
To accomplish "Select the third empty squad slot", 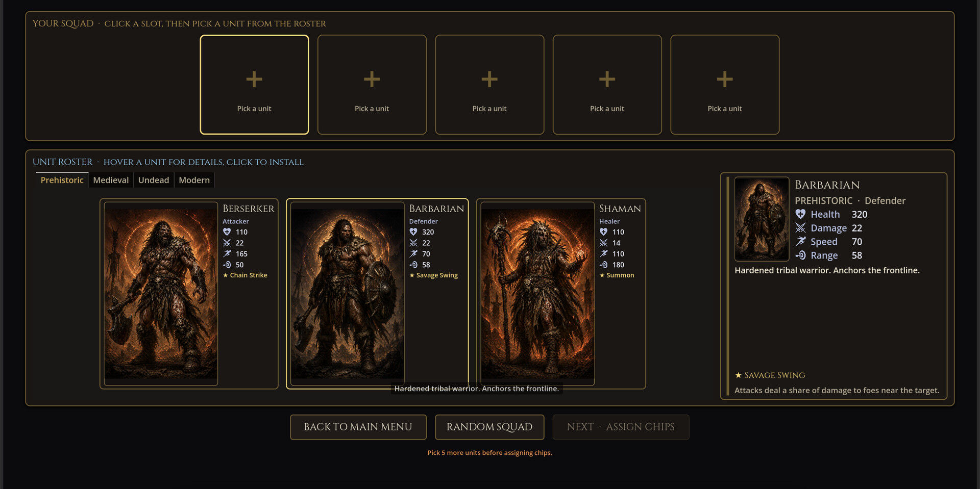I will 489,85.
